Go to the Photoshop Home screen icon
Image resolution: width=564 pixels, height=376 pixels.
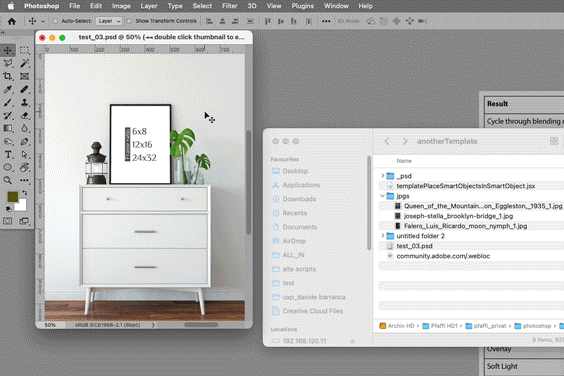click(12, 21)
